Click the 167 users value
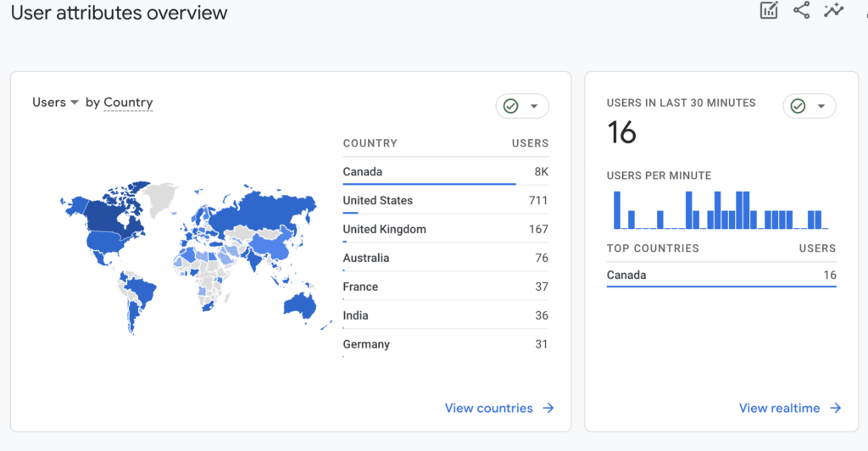The image size is (868, 451). click(x=538, y=229)
